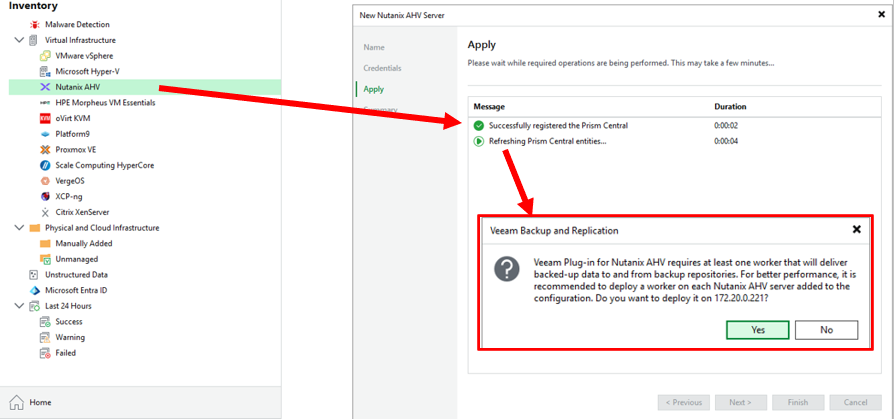Confirm worker deployment with Yes
The image size is (894, 419).
[x=758, y=330]
